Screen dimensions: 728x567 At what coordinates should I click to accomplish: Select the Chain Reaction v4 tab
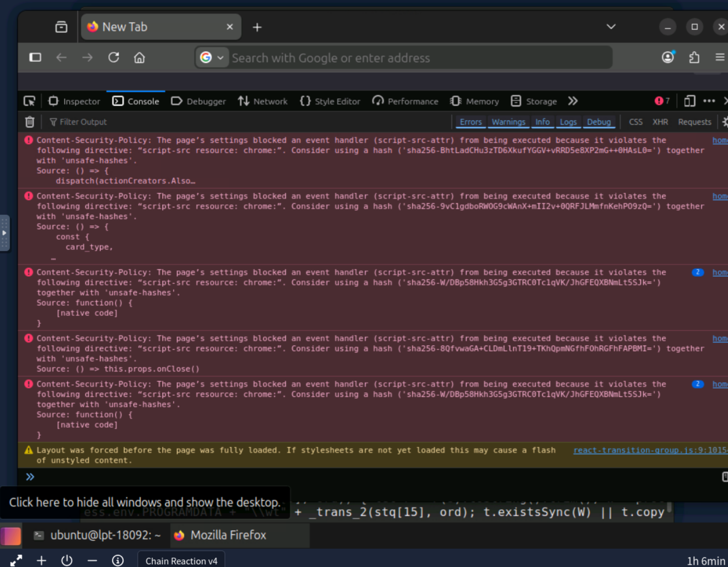tap(181, 561)
